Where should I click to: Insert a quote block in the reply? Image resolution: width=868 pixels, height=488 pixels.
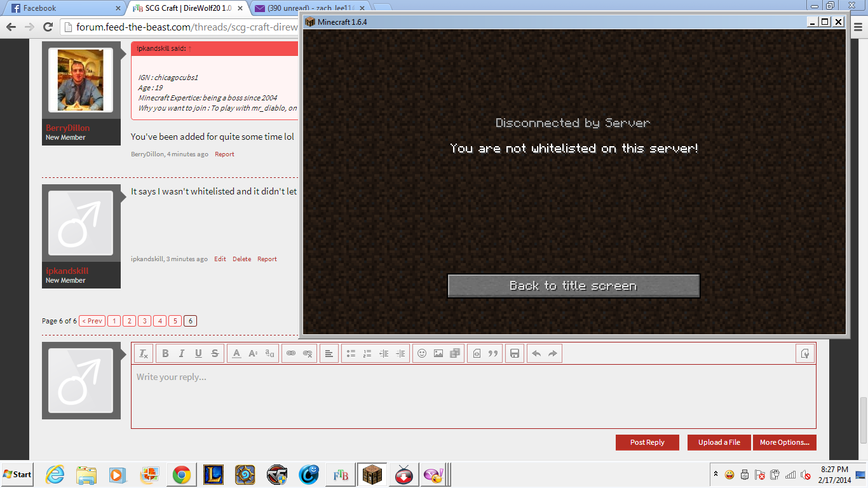493,354
